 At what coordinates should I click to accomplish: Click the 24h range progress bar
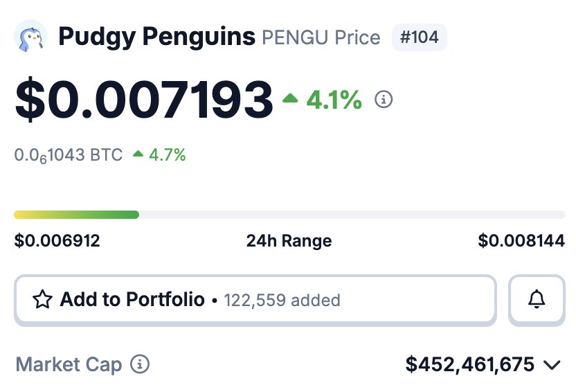click(289, 215)
